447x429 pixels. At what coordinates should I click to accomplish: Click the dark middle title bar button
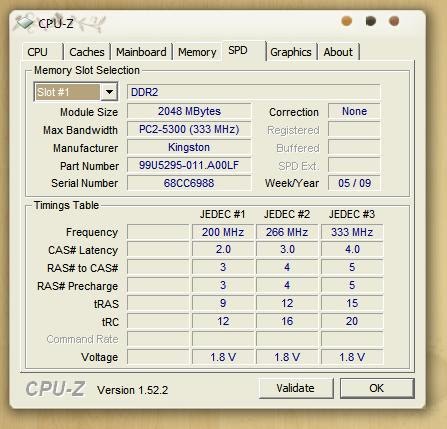(371, 21)
